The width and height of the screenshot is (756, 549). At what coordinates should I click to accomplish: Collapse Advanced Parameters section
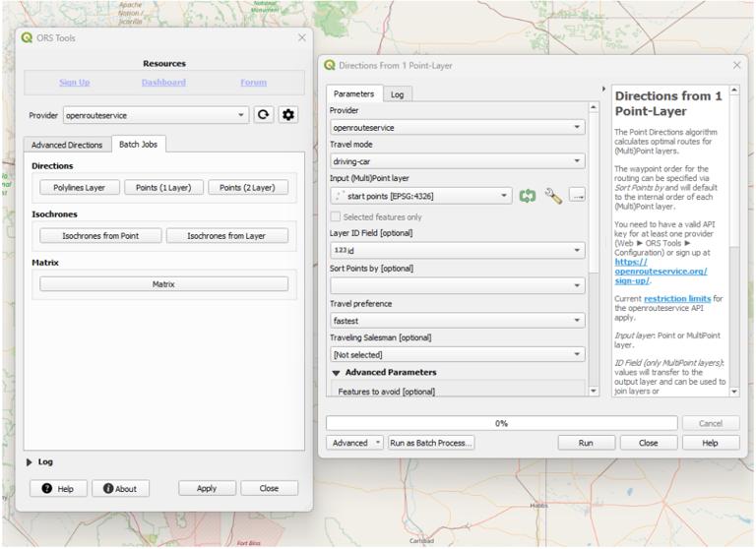[x=336, y=373]
